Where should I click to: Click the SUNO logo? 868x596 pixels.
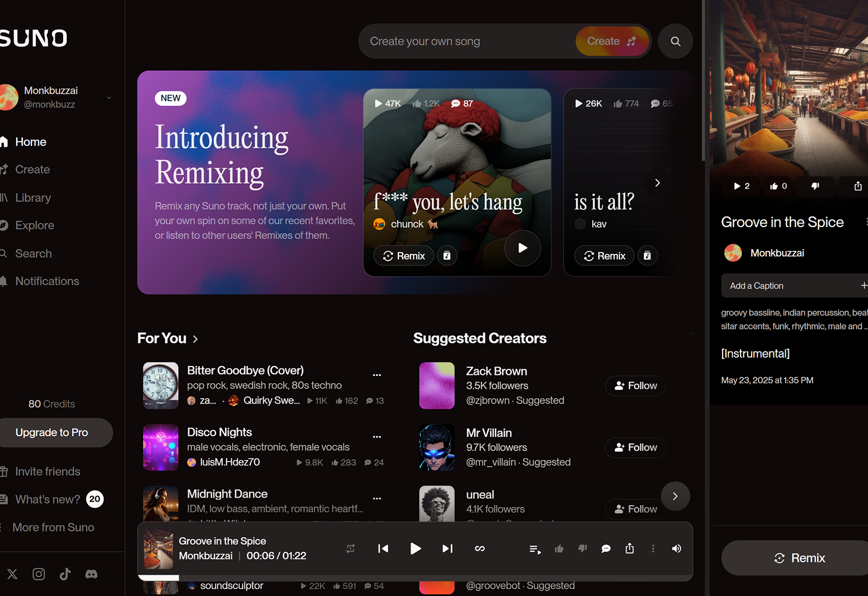click(33, 38)
